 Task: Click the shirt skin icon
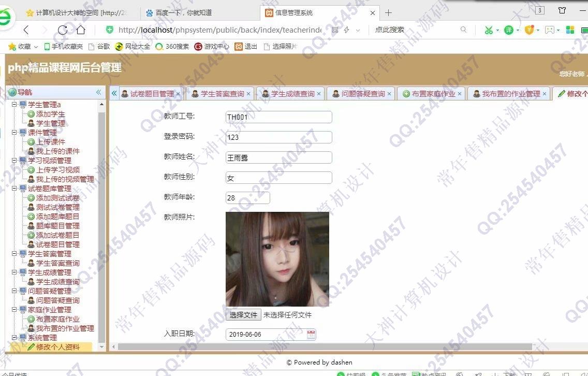[x=562, y=10]
